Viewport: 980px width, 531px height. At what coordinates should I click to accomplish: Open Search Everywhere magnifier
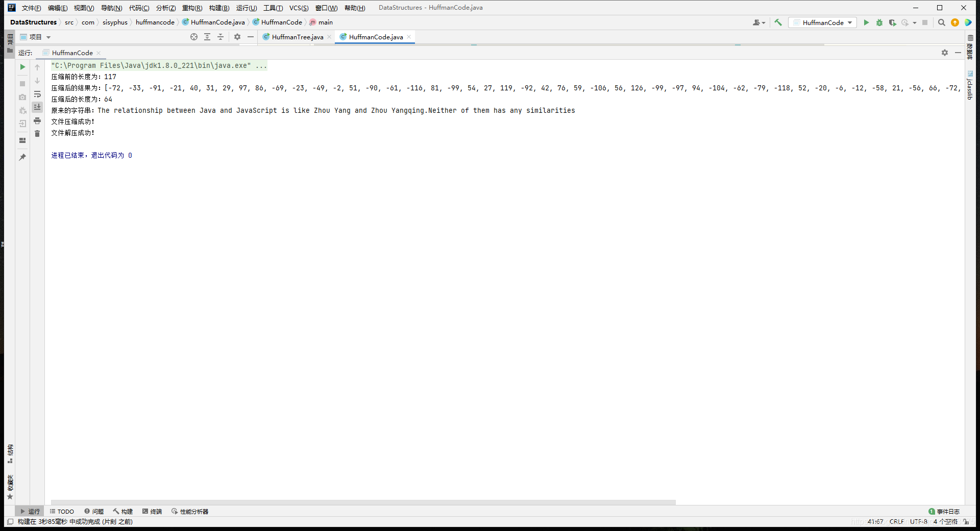click(942, 22)
